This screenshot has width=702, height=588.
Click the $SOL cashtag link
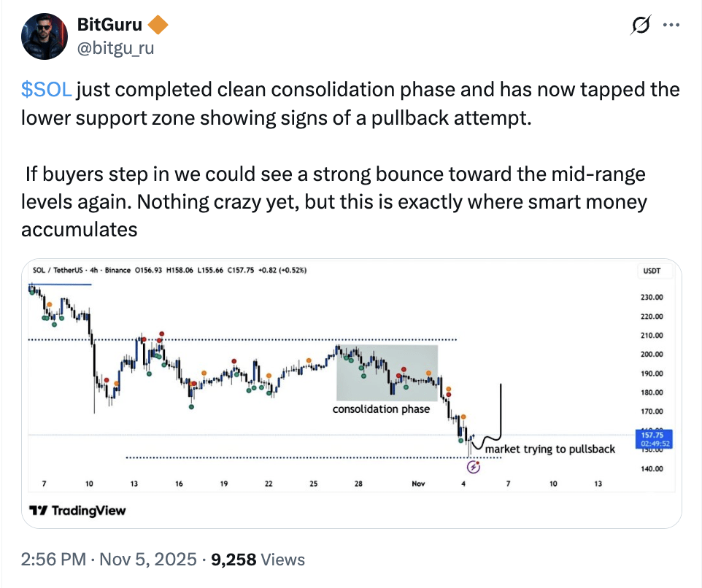(47, 90)
